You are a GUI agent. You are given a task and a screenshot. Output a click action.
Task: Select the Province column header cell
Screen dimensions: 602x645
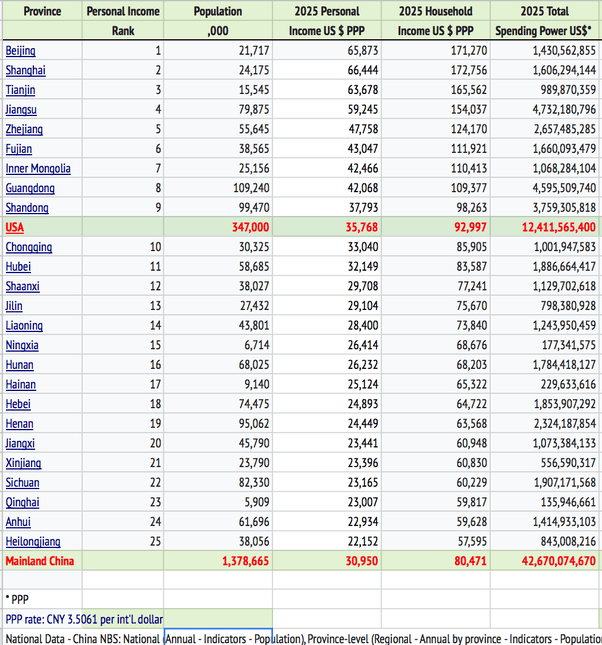pos(42,11)
